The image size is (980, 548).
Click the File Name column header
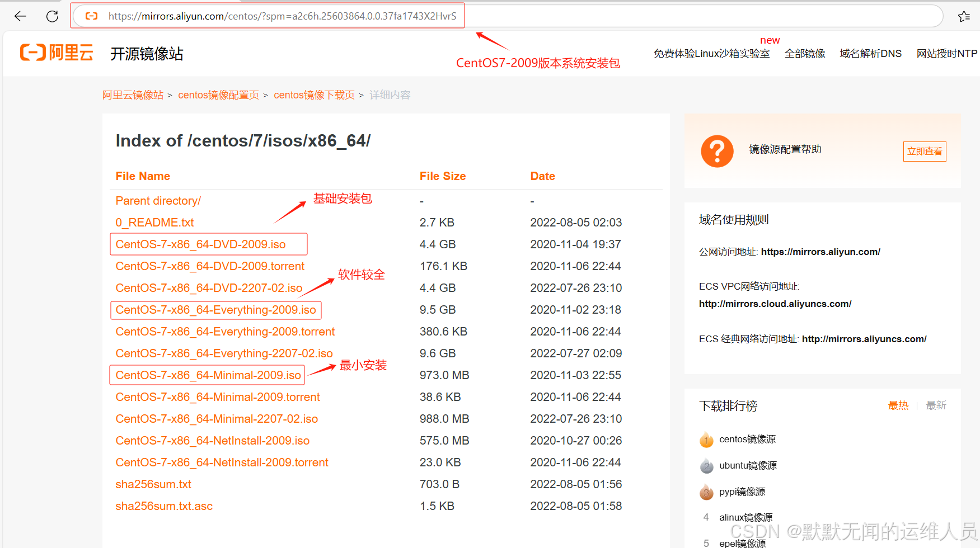[x=143, y=176]
